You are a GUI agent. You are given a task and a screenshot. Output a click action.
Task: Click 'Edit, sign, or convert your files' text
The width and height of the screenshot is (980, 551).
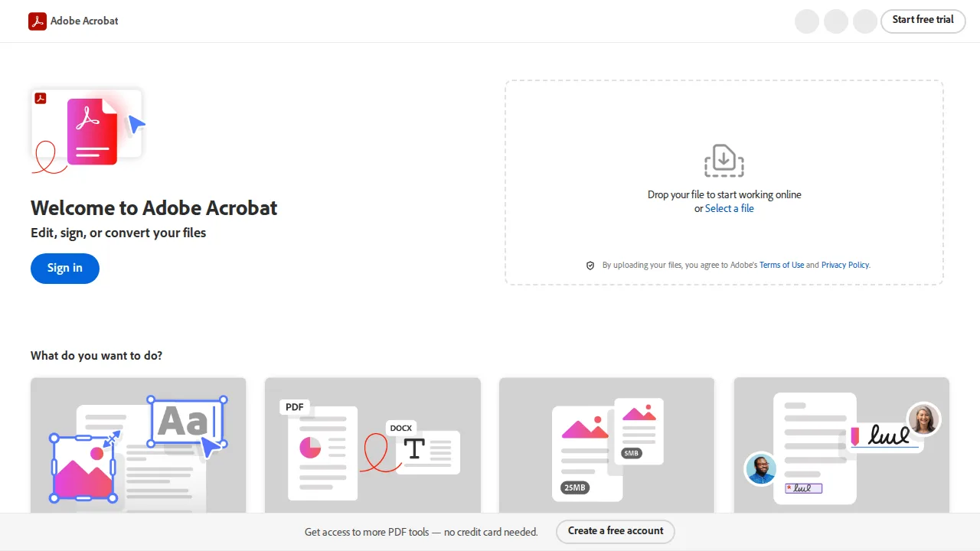pyautogui.click(x=119, y=233)
